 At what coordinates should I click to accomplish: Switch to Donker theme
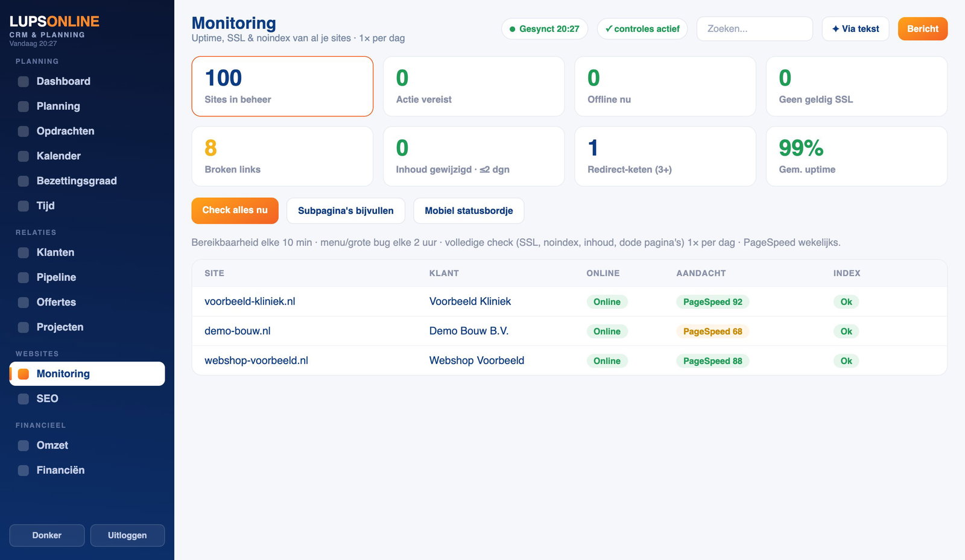[47, 535]
